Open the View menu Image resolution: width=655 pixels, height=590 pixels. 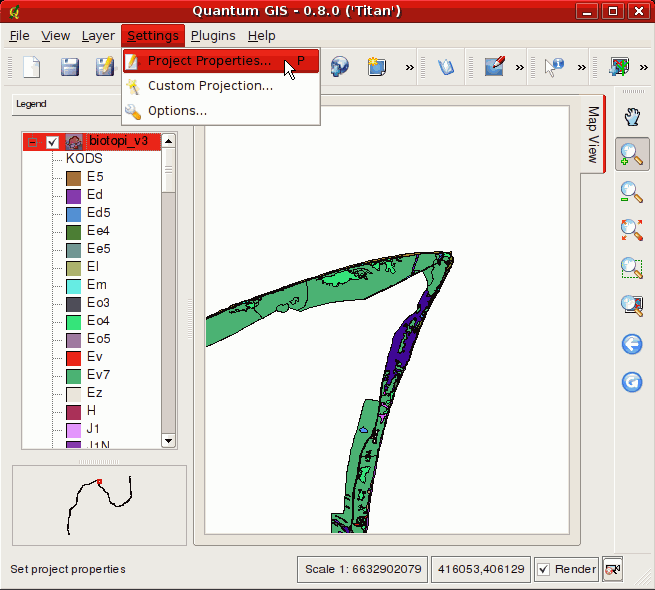[x=56, y=36]
